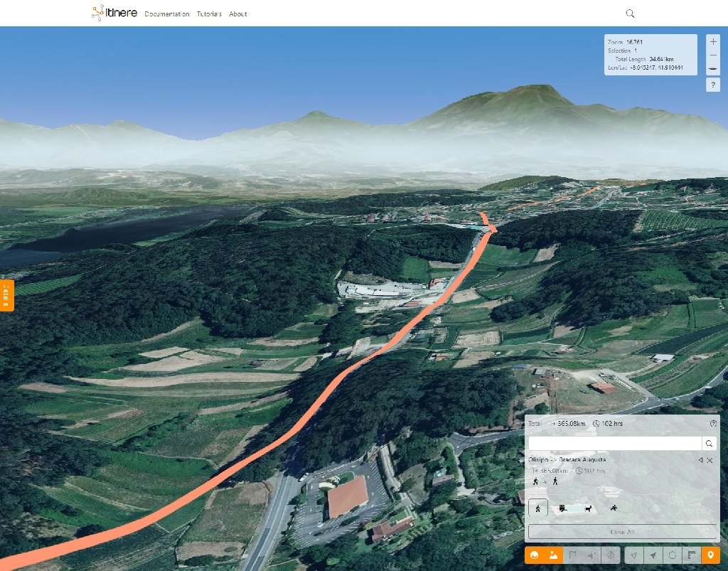Image resolution: width=728 pixels, height=571 pixels.
Task: Zoom in with the plus button
Action: 713,42
